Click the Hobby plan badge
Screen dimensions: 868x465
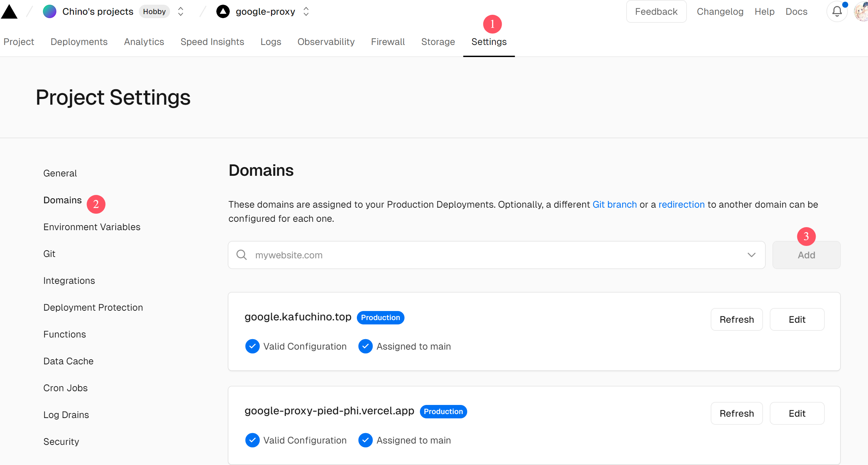coord(154,12)
